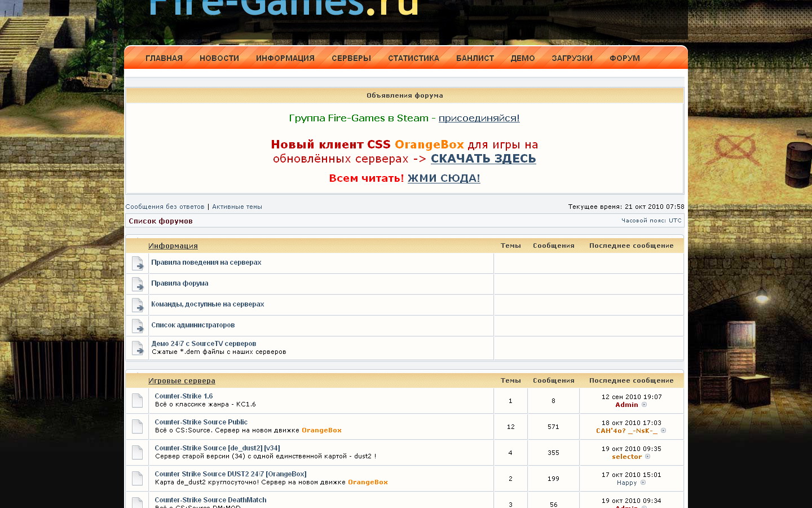Click date 19 окт 2010 09:35
This screenshot has width=812, height=508.
click(632, 449)
